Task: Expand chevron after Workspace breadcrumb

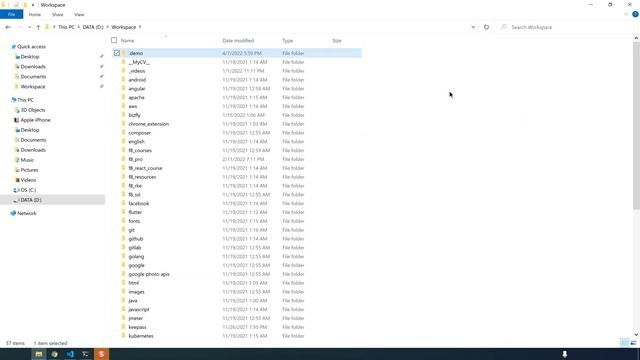Action: [x=140, y=27]
